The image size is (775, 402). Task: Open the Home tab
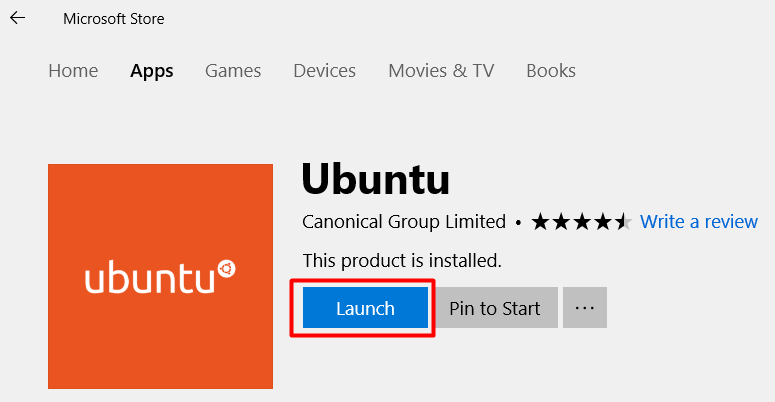[x=73, y=71]
